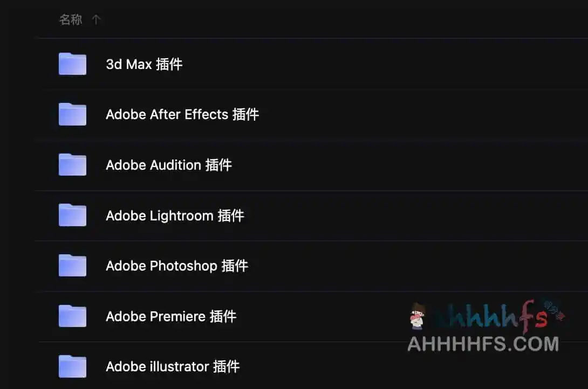This screenshot has width=588, height=389.
Task: Select the Adobe illustrator 插件 name text
Action: point(173,366)
